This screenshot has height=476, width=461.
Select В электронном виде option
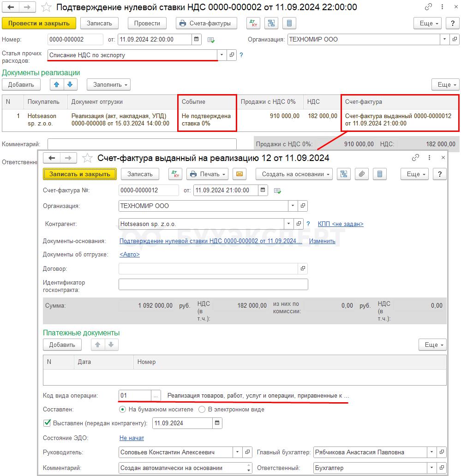[x=202, y=409]
